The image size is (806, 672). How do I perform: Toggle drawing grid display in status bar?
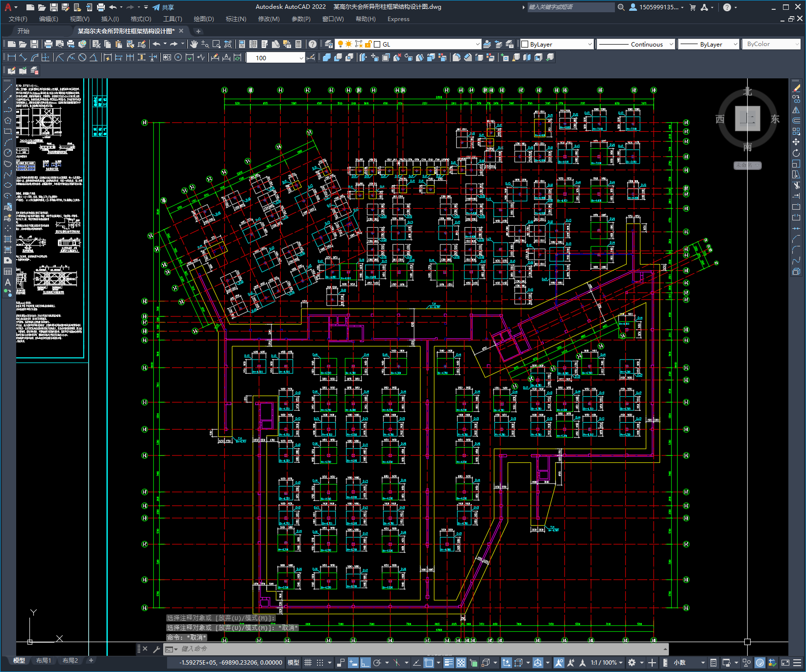[x=308, y=662]
